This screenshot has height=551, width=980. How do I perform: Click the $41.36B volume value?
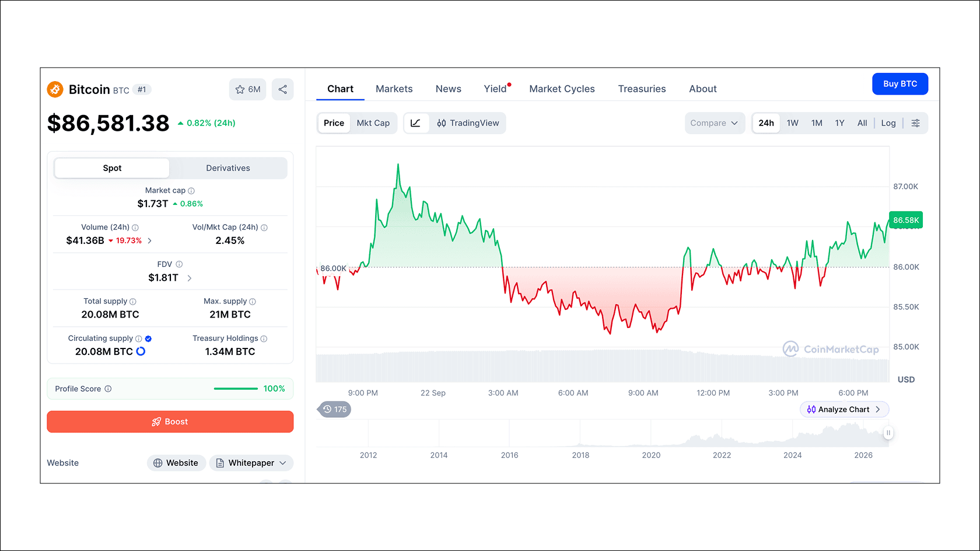click(85, 240)
